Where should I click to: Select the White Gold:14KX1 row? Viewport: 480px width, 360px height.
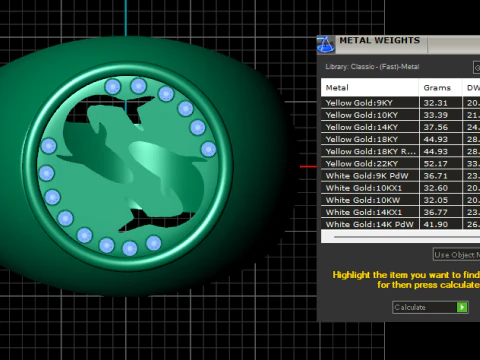click(400, 212)
